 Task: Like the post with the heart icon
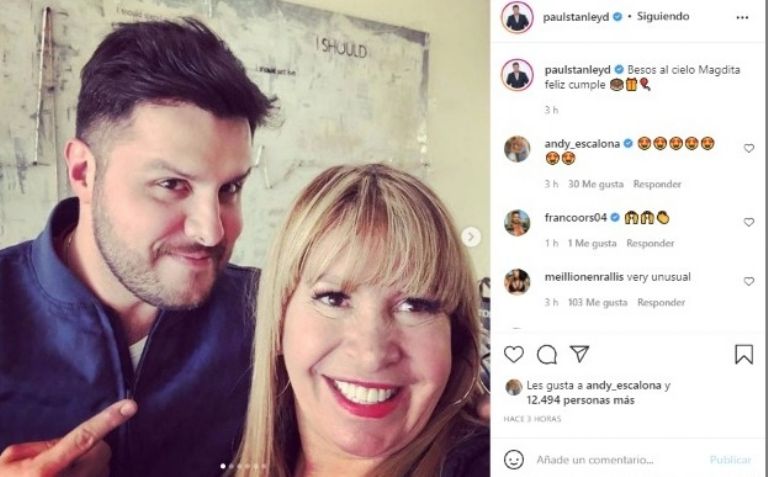(514, 354)
